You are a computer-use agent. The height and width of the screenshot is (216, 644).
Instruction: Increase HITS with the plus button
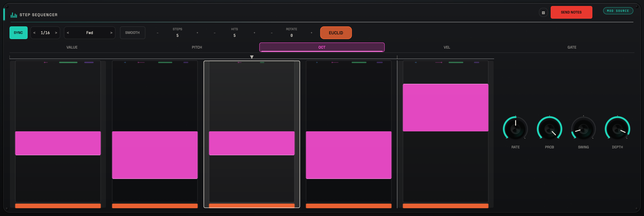[x=254, y=33]
